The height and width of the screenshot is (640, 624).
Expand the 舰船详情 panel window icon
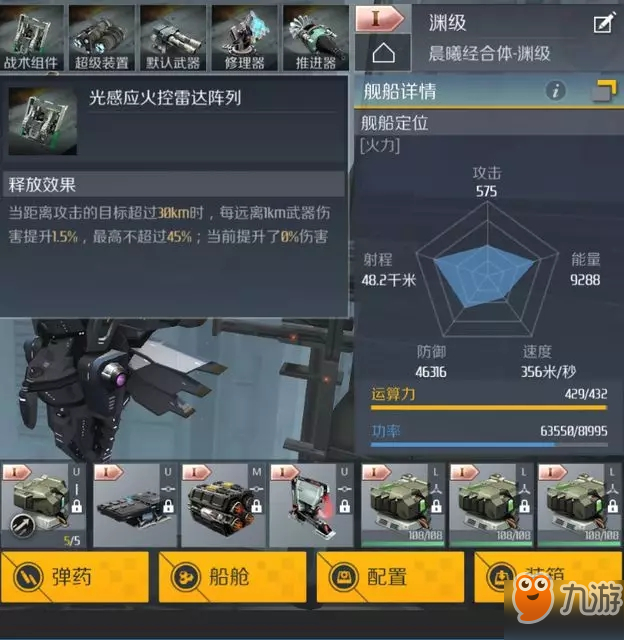coord(604,90)
